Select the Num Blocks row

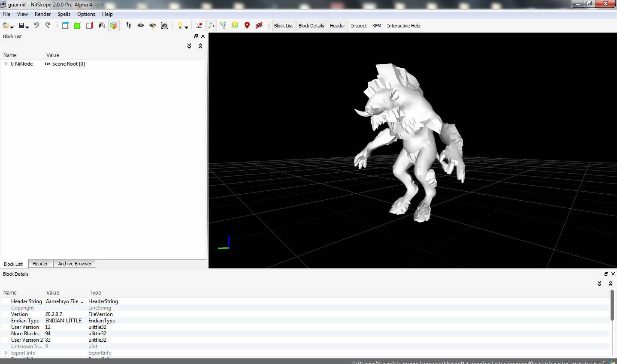[305, 334]
